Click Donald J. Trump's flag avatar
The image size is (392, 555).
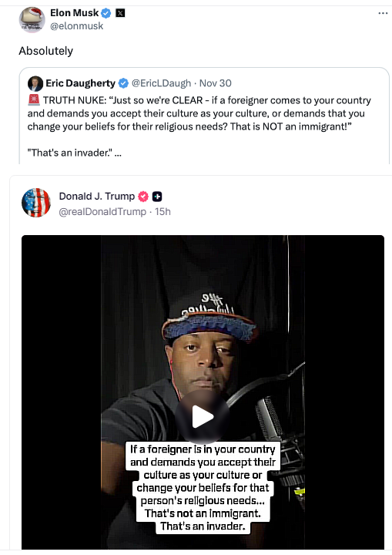[36, 203]
